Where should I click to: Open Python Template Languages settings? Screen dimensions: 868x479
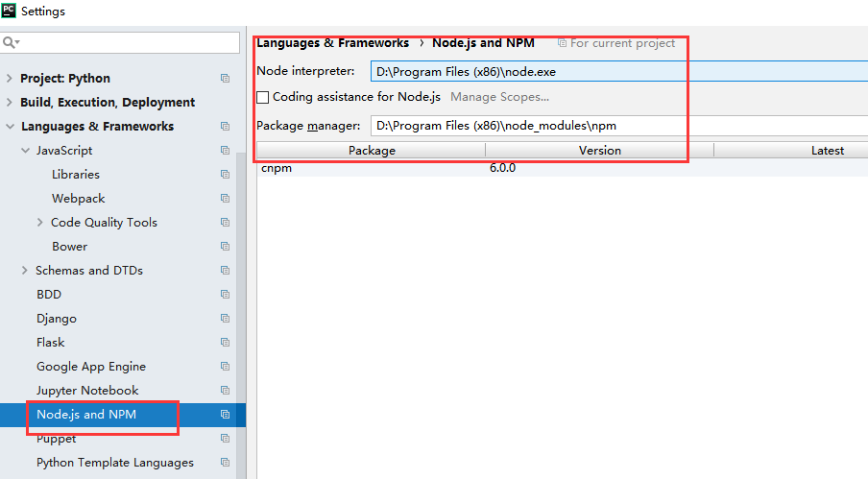point(115,463)
